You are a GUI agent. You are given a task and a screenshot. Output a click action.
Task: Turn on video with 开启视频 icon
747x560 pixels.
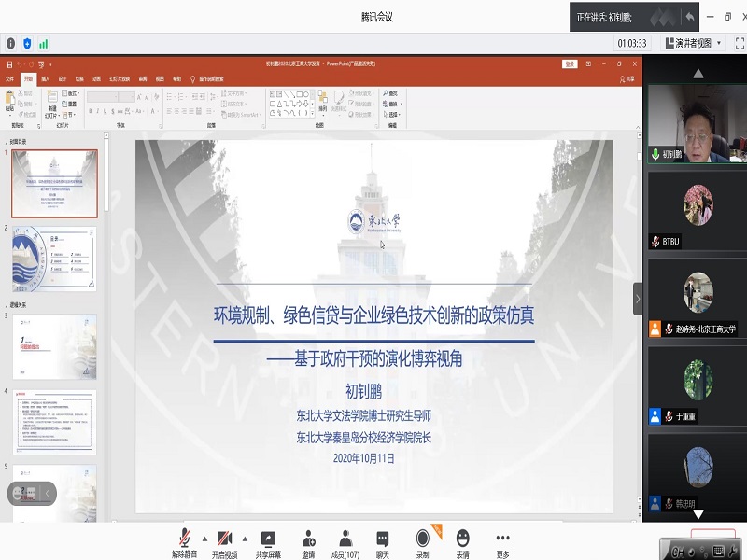pos(224,538)
